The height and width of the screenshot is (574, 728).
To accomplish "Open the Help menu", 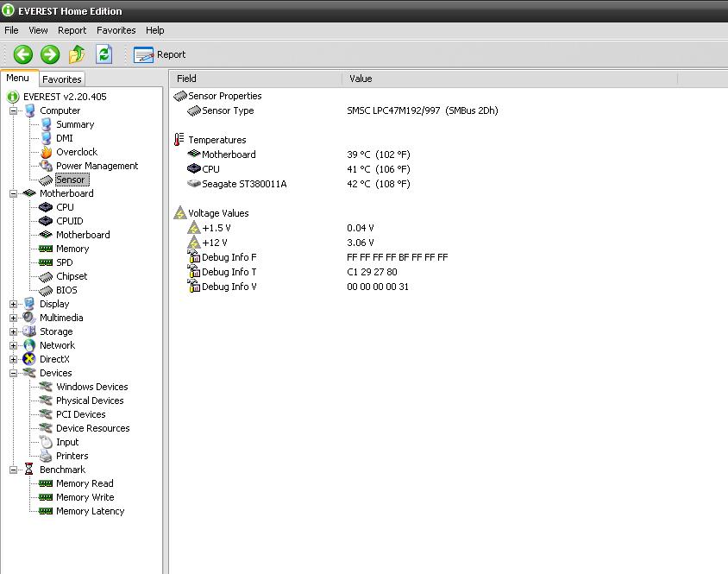I will coord(154,30).
